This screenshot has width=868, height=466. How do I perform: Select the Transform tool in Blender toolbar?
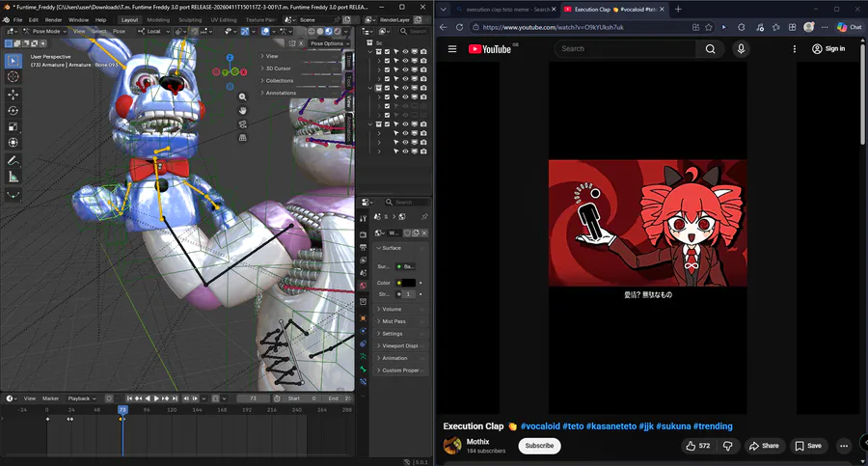pos(14,143)
